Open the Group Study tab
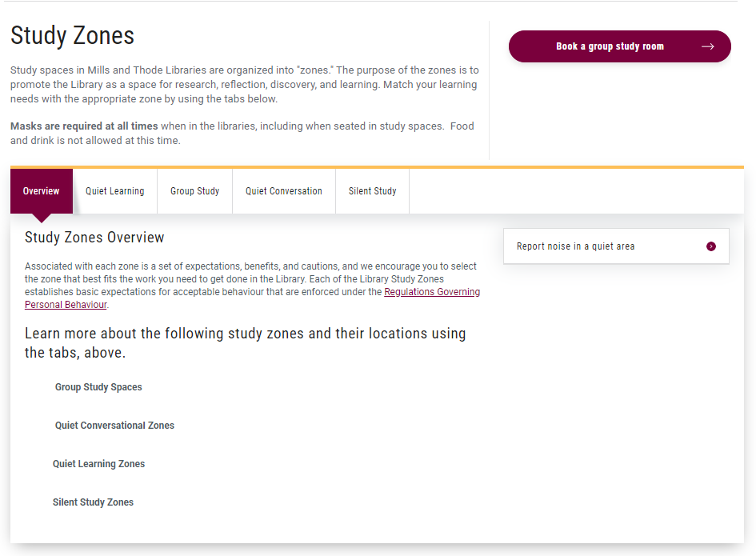Viewport: 756px width, 556px height. (194, 191)
